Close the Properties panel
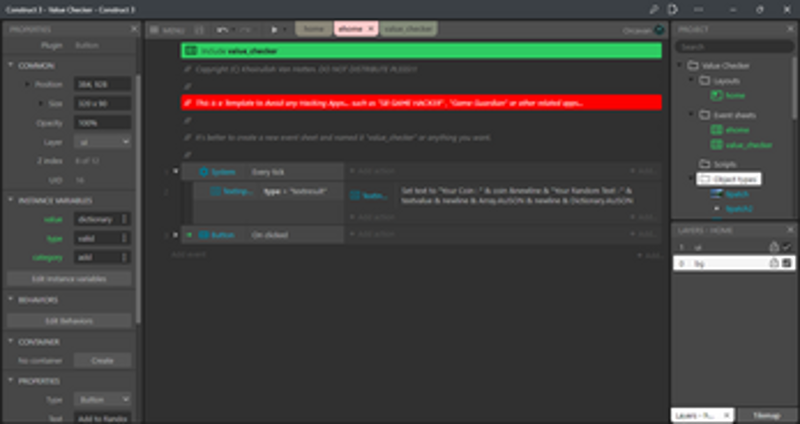The height and width of the screenshot is (424, 800). [x=134, y=29]
